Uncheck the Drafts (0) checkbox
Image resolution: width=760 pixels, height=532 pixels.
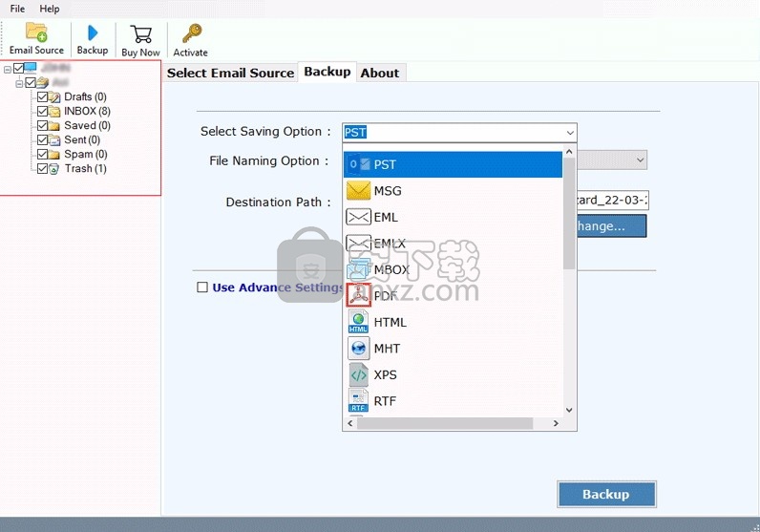point(42,97)
